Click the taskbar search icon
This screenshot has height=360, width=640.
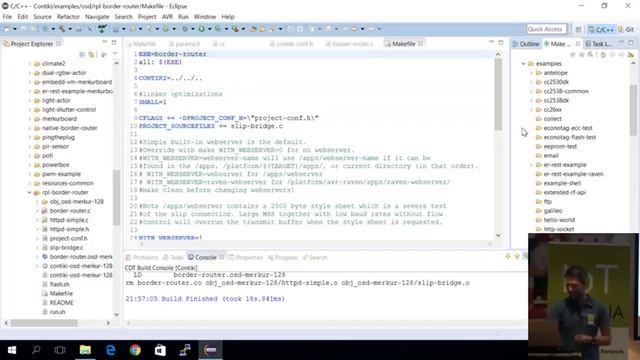click(36, 350)
